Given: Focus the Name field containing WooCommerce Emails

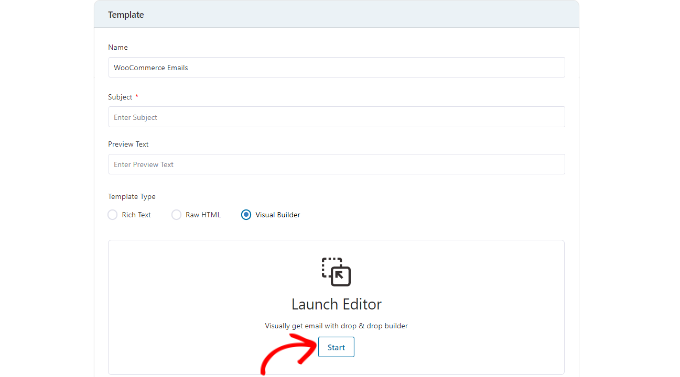Looking at the screenshot, I should click(x=336, y=68).
